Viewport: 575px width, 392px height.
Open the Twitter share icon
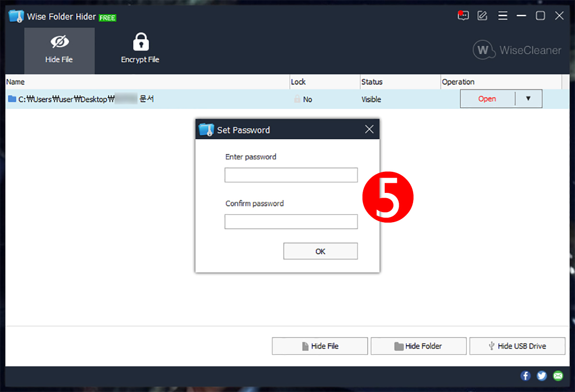pyautogui.click(x=542, y=376)
